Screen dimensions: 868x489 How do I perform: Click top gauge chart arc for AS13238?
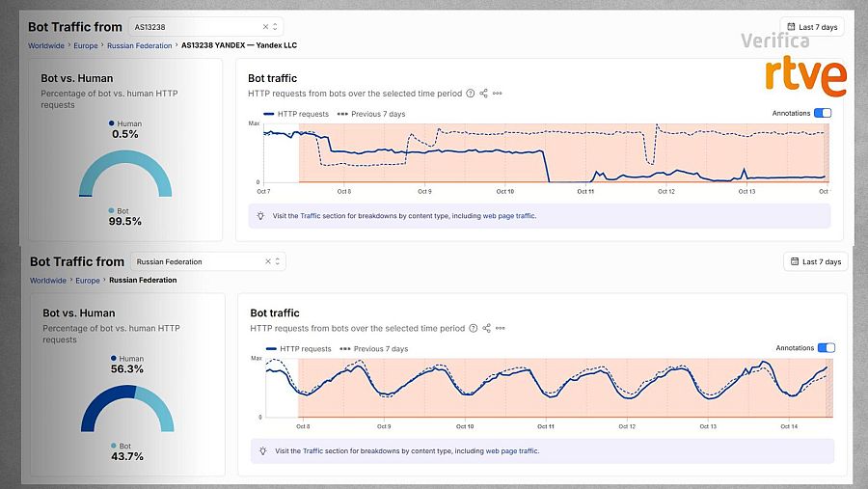pos(125,158)
